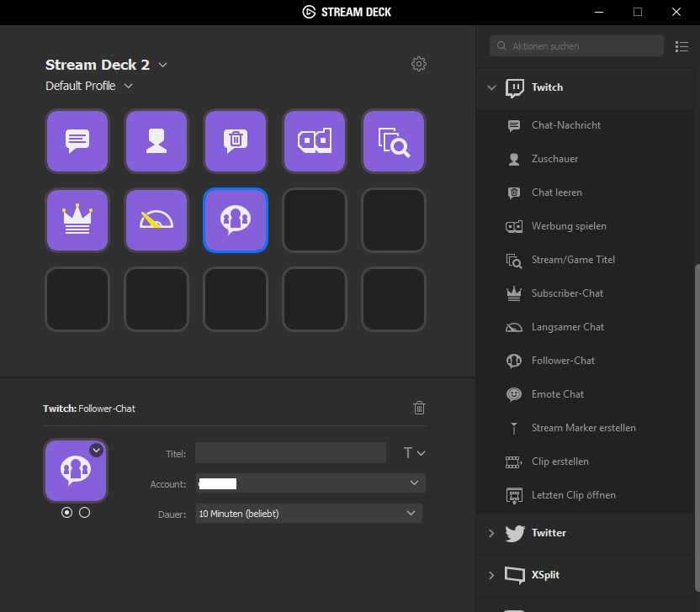Click the Chat-Nachricht icon in the actions list
This screenshot has width=700, height=612.
tap(514, 125)
